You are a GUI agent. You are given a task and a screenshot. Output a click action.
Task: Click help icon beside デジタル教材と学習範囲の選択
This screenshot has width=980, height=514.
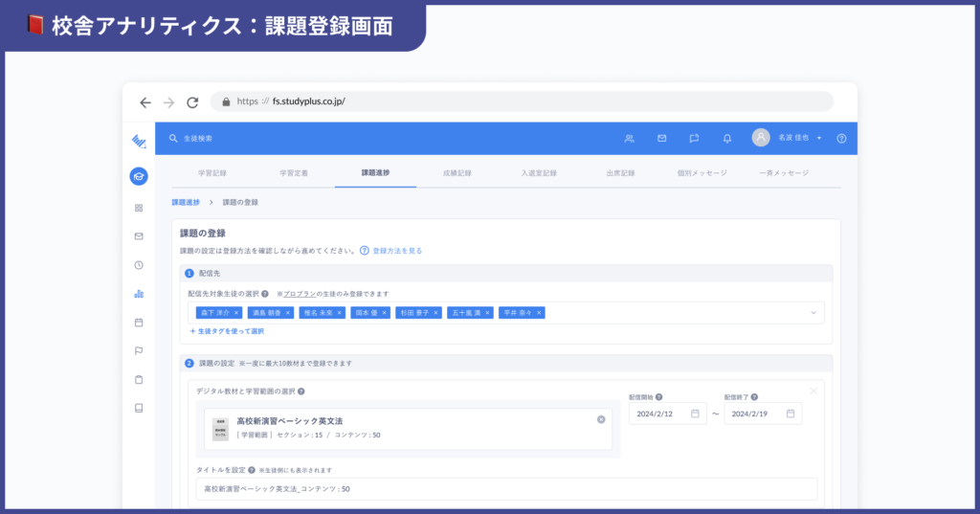click(301, 391)
